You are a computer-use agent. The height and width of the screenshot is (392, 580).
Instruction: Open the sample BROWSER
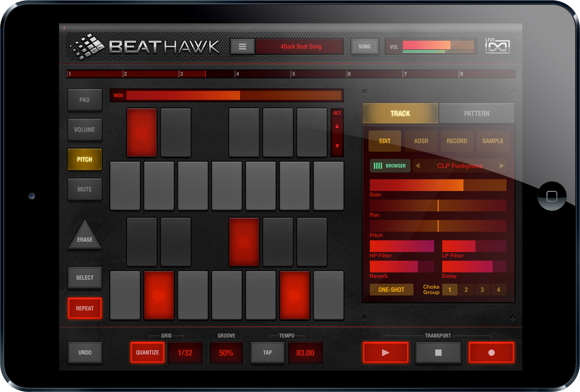390,166
